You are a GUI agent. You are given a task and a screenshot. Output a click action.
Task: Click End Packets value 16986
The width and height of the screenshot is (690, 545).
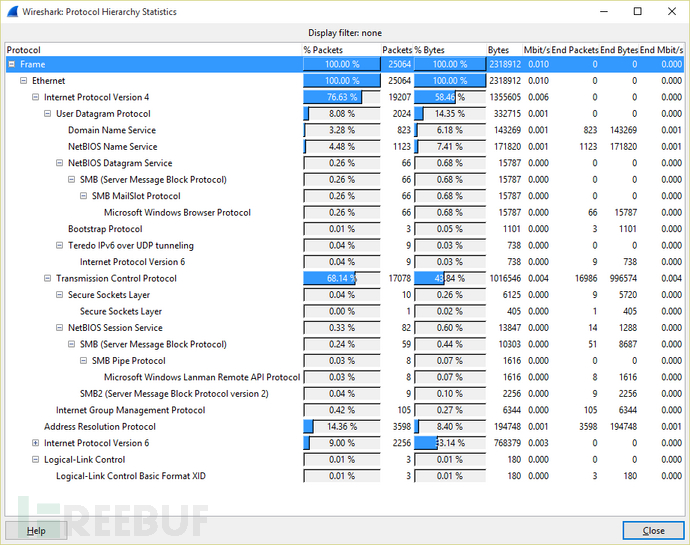pyautogui.click(x=586, y=278)
